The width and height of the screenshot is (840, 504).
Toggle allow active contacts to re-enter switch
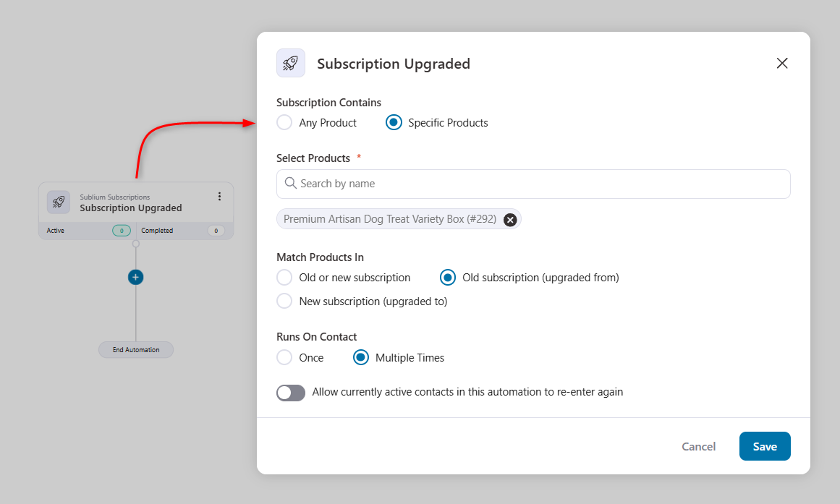tap(290, 393)
